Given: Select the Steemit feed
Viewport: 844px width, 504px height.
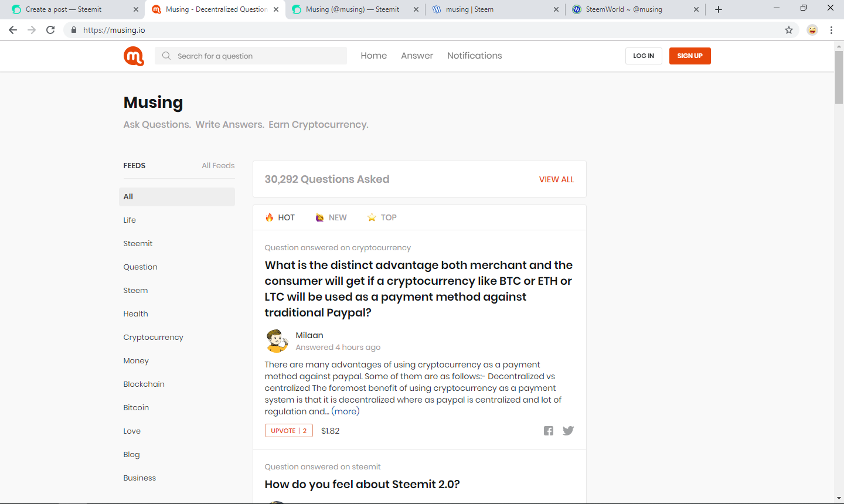Looking at the screenshot, I should click(x=138, y=244).
